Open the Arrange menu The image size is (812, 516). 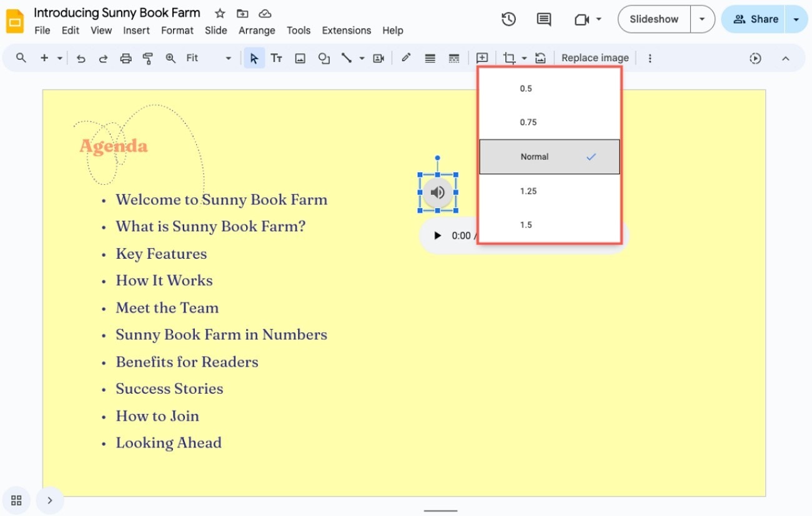pos(257,30)
